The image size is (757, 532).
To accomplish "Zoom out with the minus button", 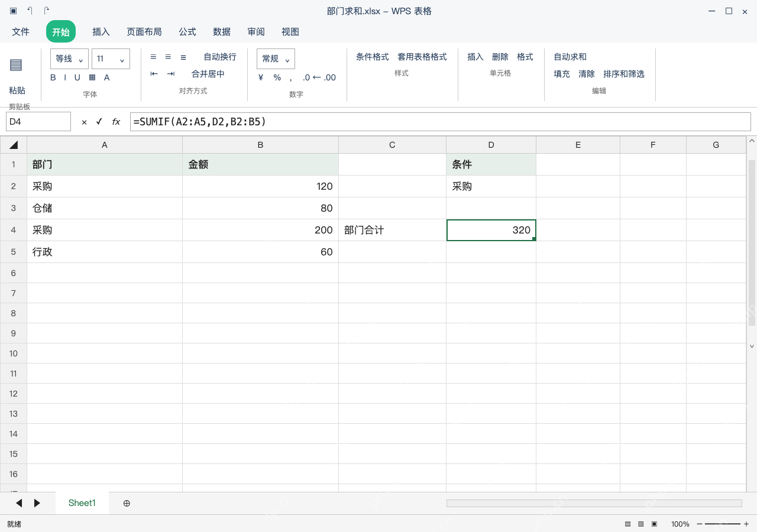I will click(700, 524).
